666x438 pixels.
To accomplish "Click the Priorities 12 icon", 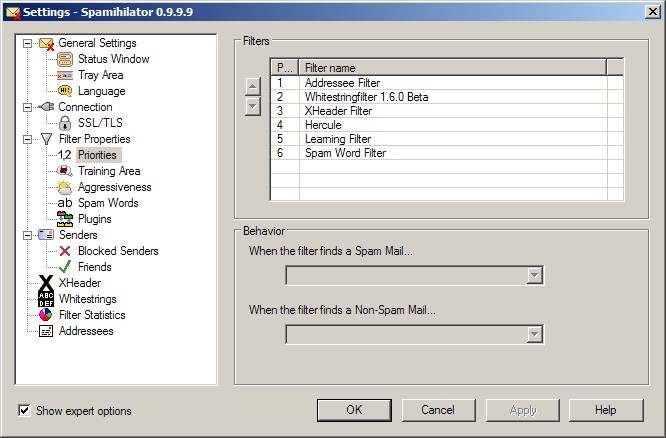I will tap(65, 155).
